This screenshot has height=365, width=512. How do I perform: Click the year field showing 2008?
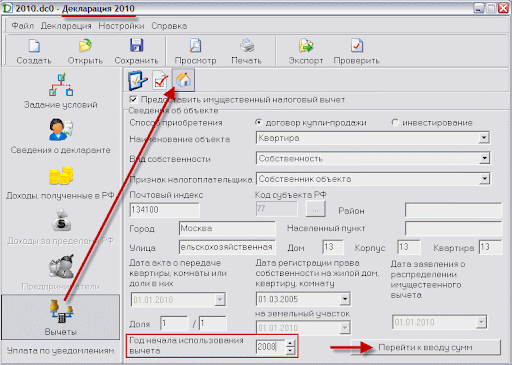pyautogui.click(x=271, y=347)
